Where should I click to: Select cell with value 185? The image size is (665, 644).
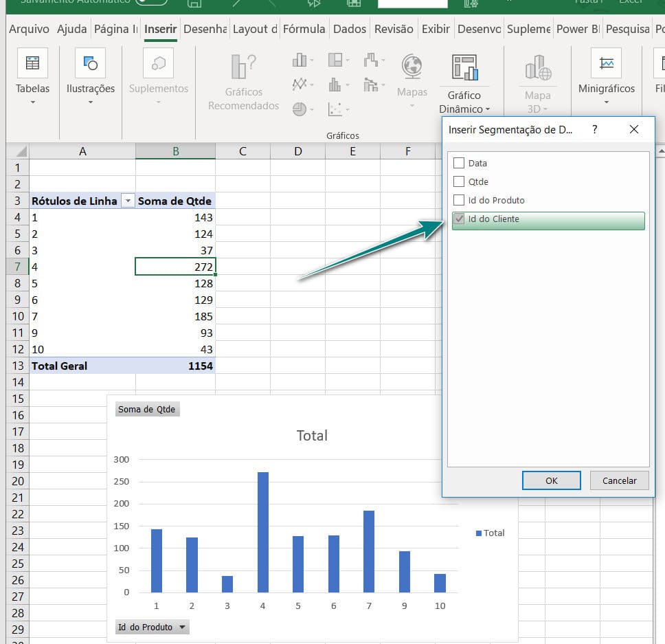point(176,316)
